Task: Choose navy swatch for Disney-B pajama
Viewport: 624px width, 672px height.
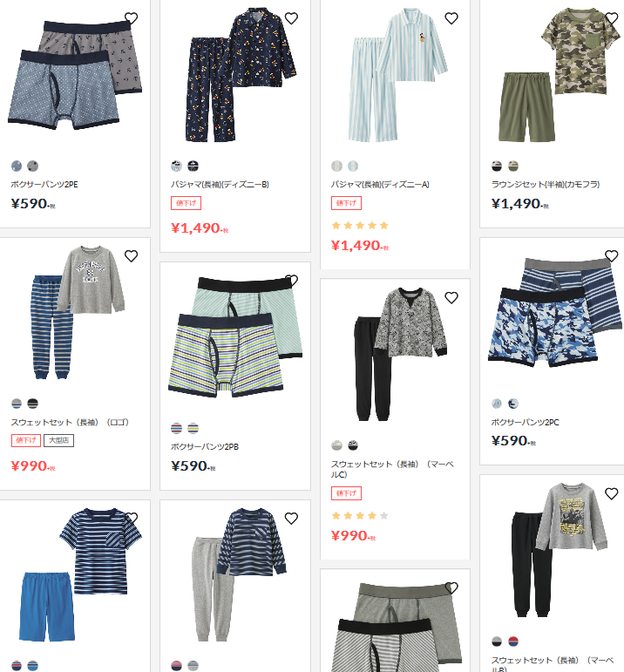Action: tap(193, 166)
